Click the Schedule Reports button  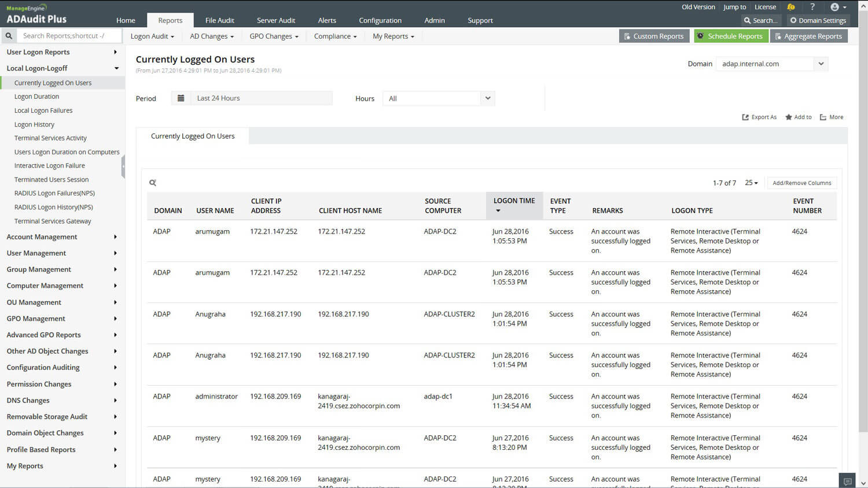pos(730,36)
